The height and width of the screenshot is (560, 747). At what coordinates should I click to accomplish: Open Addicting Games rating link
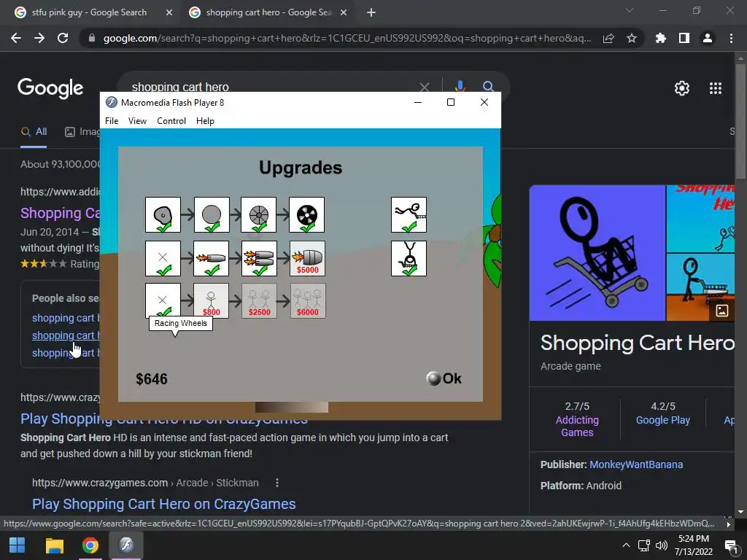577,426
